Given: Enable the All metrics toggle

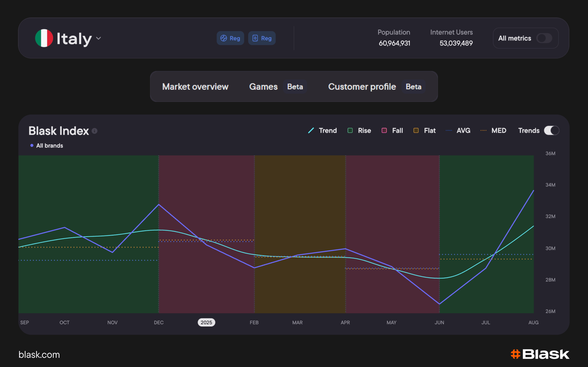Looking at the screenshot, I should click(x=544, y=38).
